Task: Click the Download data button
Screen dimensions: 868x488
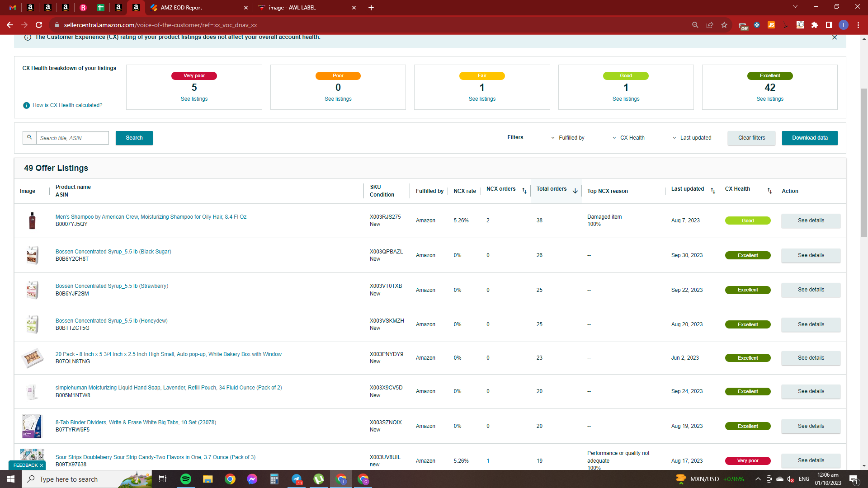Action: [810, 138]
